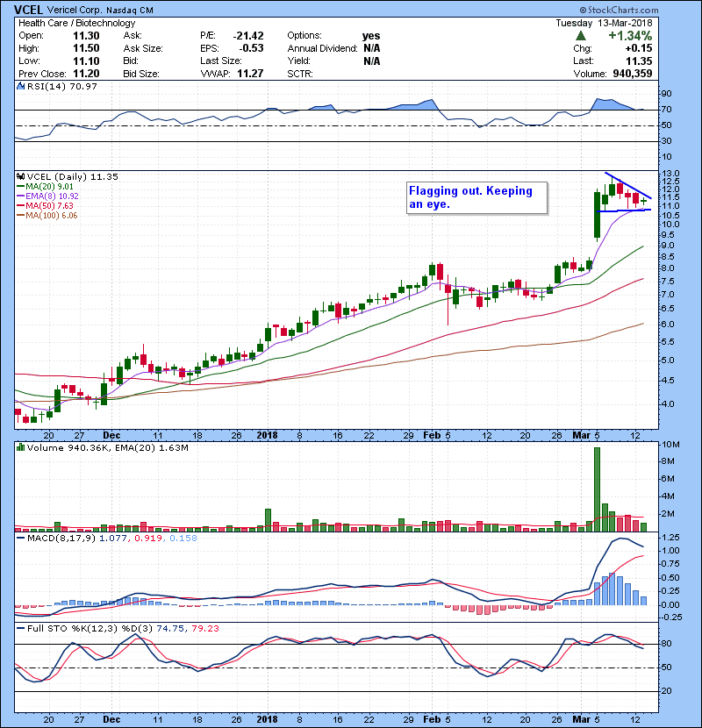Screen dimensions: 702x728
Task: Click the Bid Size: label
Action: click(x=140, y=74)
